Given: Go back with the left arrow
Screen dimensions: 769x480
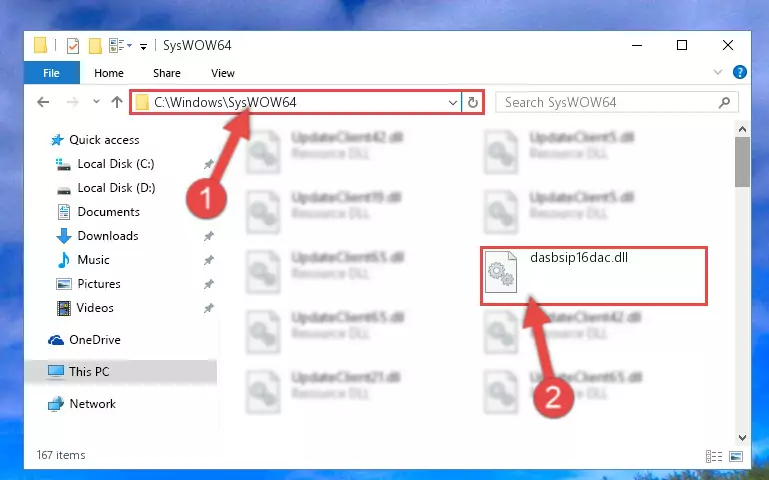Looking at the screenshot, I should [x=43, y=102].
